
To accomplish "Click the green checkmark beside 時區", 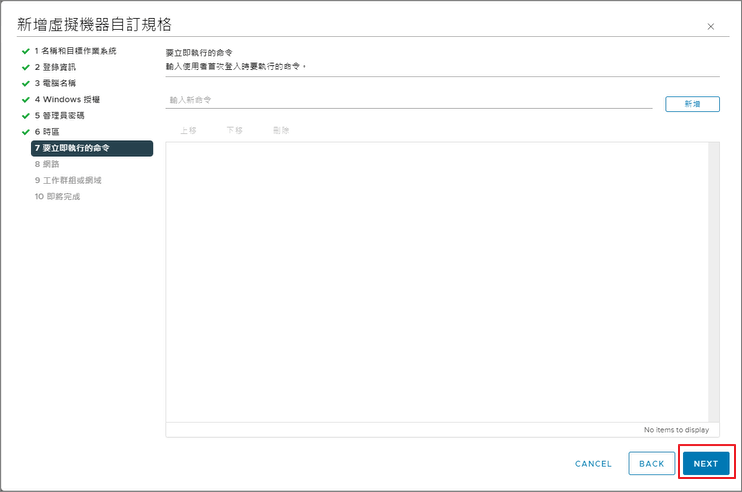I will tap(26, 132).
